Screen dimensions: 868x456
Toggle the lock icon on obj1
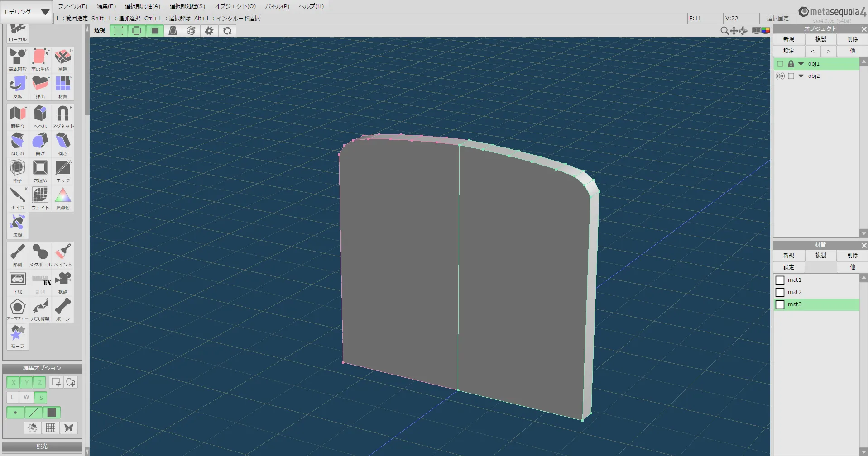(791, 64)
